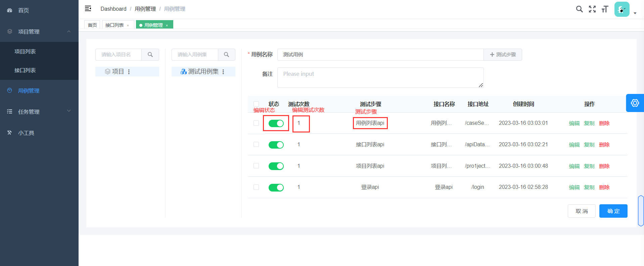Click the 取消 button
This screenshot has height=266, width=644.
(x=582, y=211)
